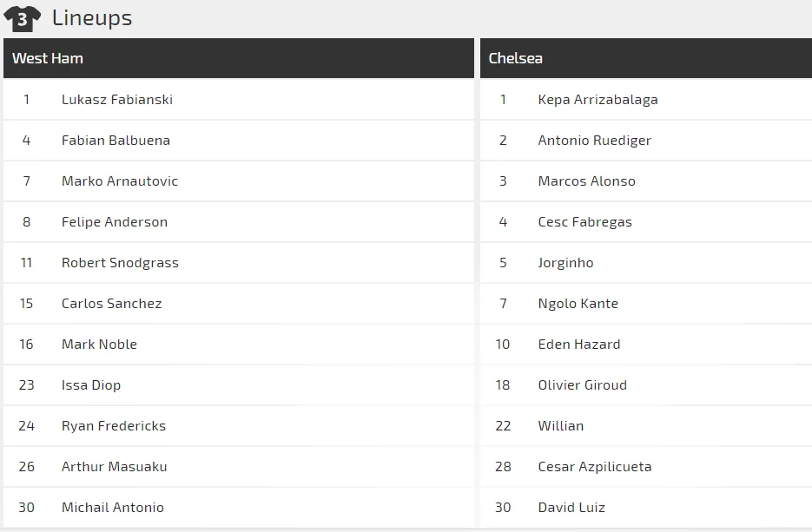
Task: Click Arthur Masuaku's name
Action: click(114, 467)
